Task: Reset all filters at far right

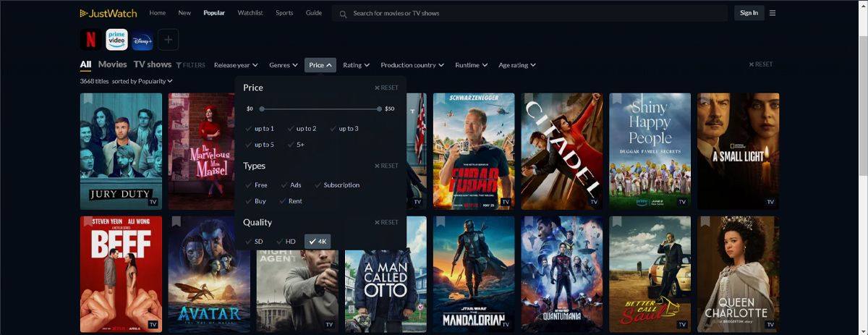Action: point(760,64)
